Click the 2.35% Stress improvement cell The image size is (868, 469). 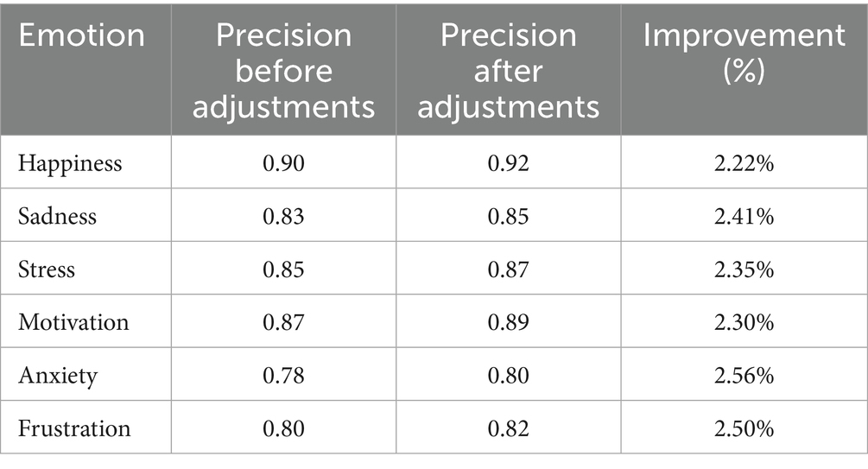(744, 269)
